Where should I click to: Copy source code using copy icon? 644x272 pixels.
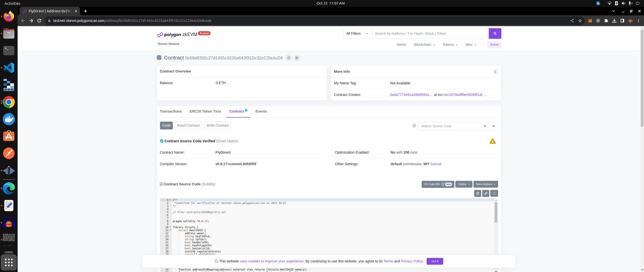coord(477,193)
